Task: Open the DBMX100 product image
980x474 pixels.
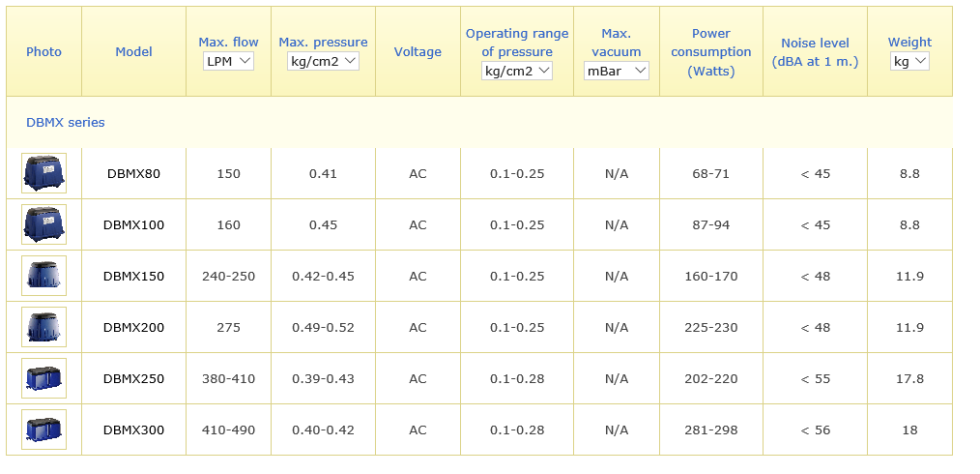Action: tap(43, 224)
